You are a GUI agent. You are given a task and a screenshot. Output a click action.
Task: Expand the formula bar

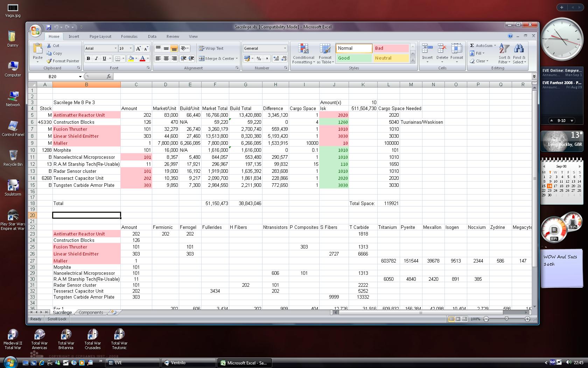pos(534,76)
